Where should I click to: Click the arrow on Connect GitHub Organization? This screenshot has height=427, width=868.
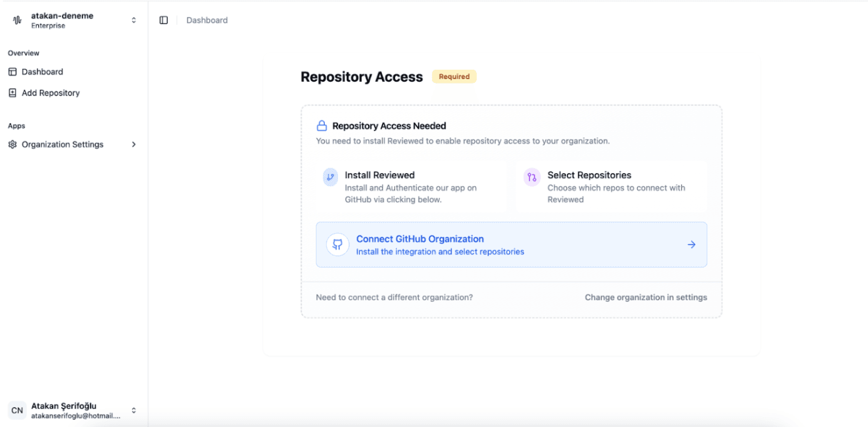click(692, 244)
